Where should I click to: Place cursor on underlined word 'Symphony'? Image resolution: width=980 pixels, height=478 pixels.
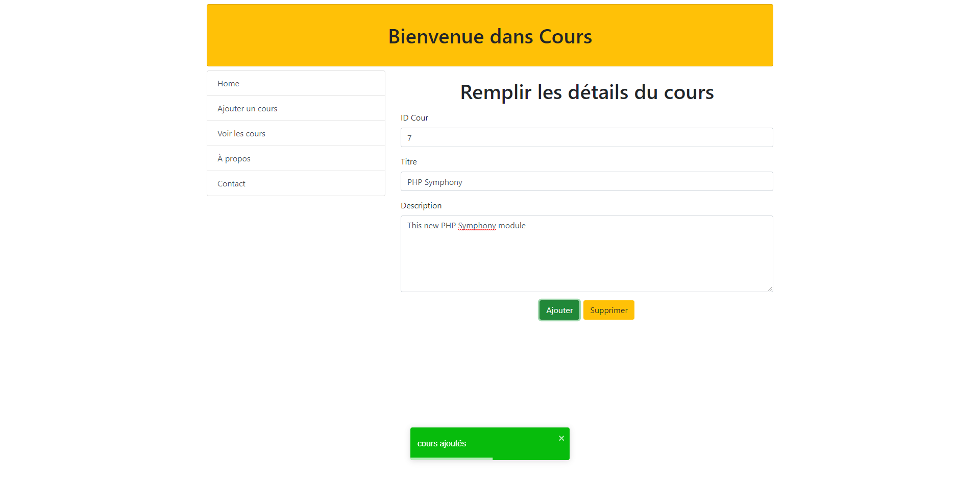click(x=477, y=226)
